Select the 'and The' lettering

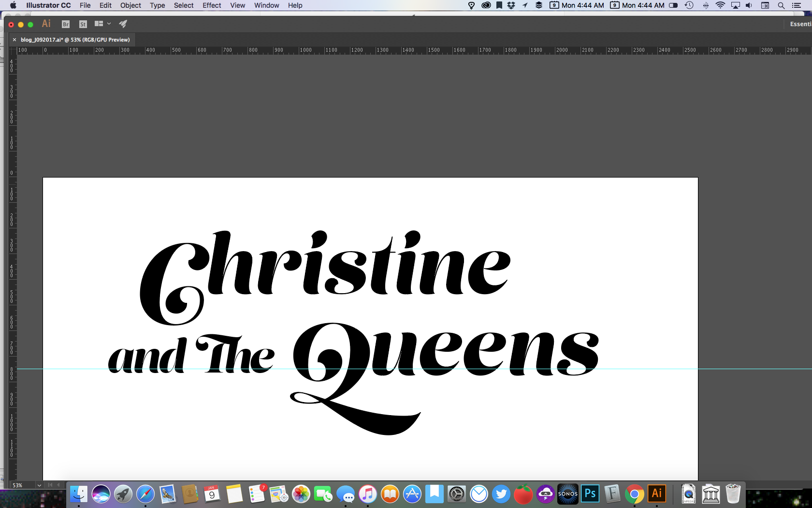click(x=191, y=355)
